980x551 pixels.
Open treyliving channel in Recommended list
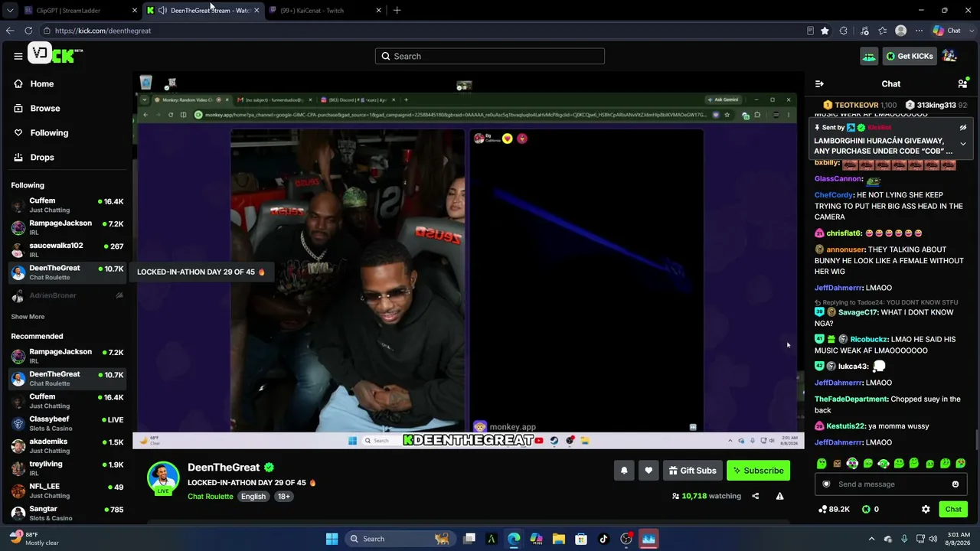(67, 468)
